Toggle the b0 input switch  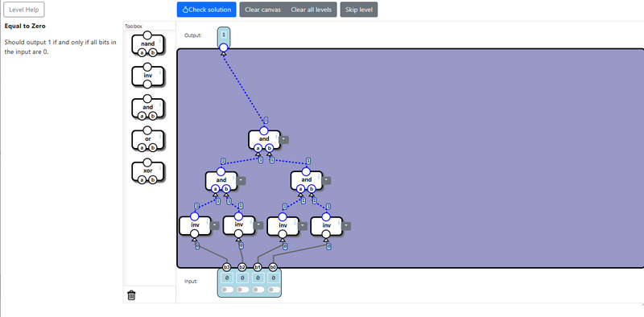[x=274, y=290]
